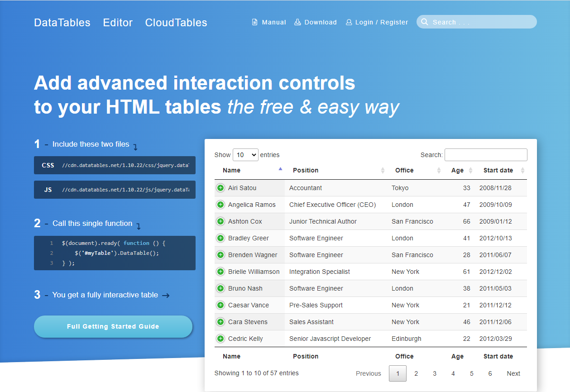Click the magnifier icon in site search
This screenshot has height=392, width=570.
point(425,22)
